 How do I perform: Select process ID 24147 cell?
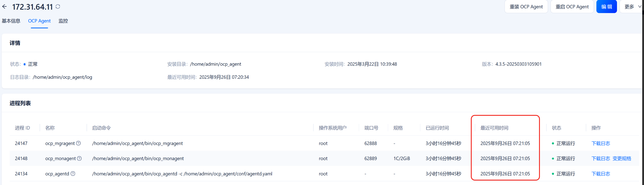point(21,144)
